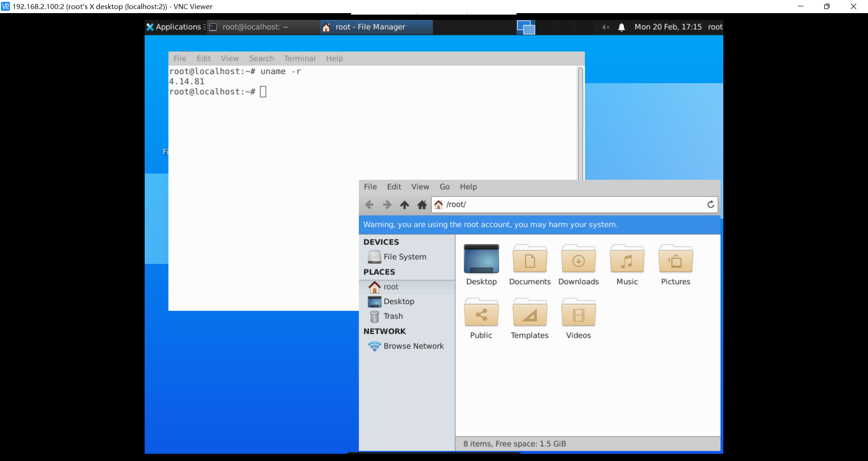Screen dimensions: 868x461
Task: Open notifications bell icon
Action: click(622, 27)
